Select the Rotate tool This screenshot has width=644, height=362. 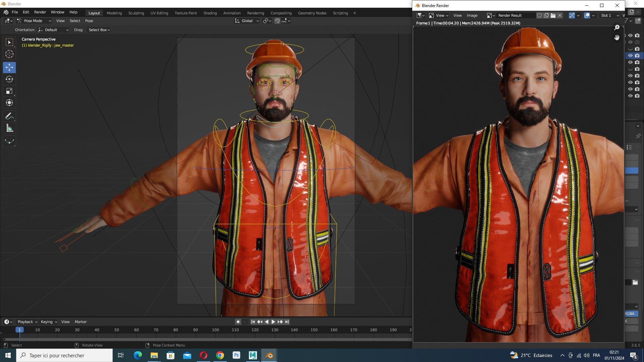click(9, 79)
